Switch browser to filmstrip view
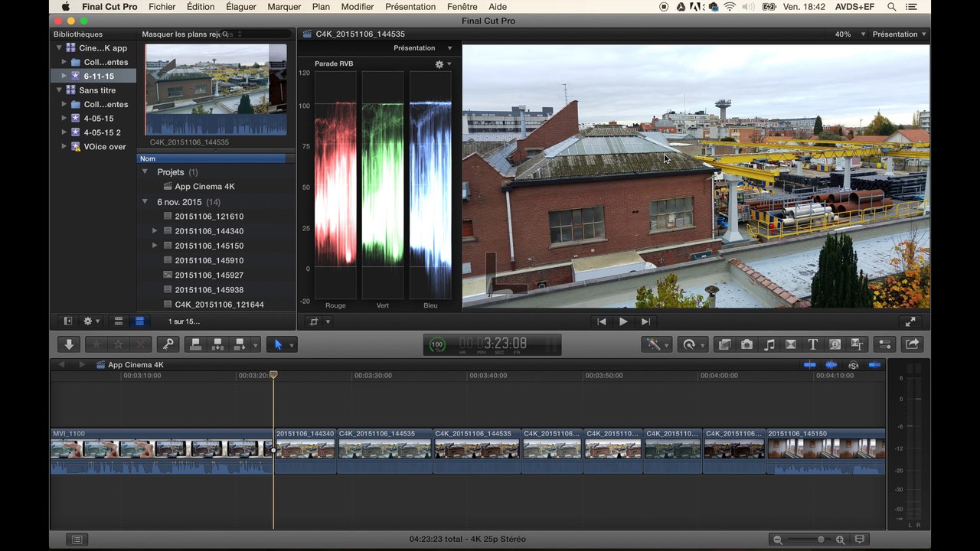The width and height of the screenshot is (980, 551). [x=119, y=321]
